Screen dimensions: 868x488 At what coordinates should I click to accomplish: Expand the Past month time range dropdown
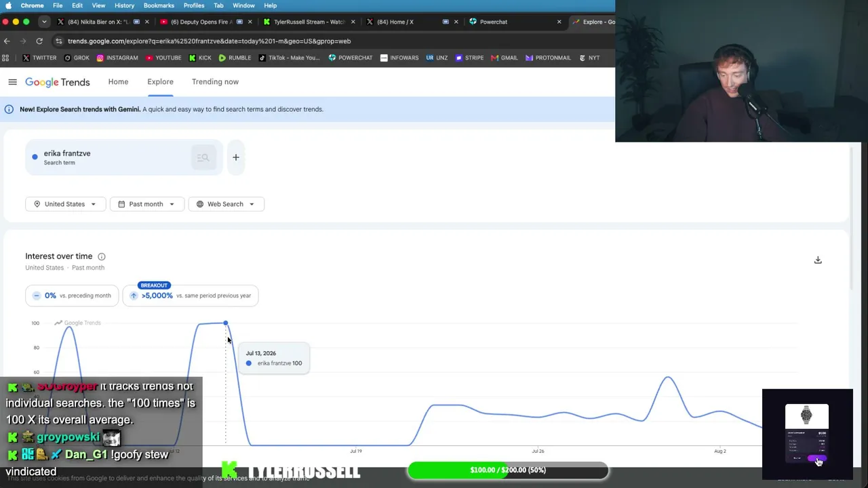point(146,204)
